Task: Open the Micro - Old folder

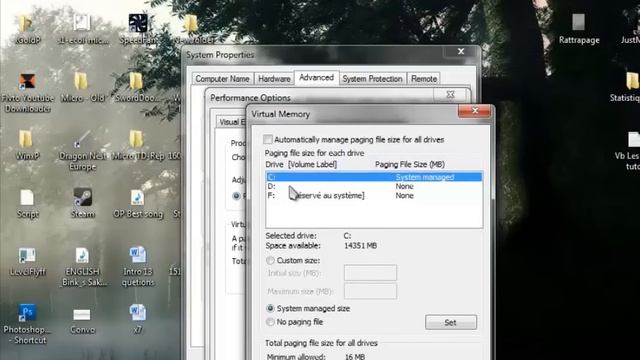Action: tap(82, 81)
